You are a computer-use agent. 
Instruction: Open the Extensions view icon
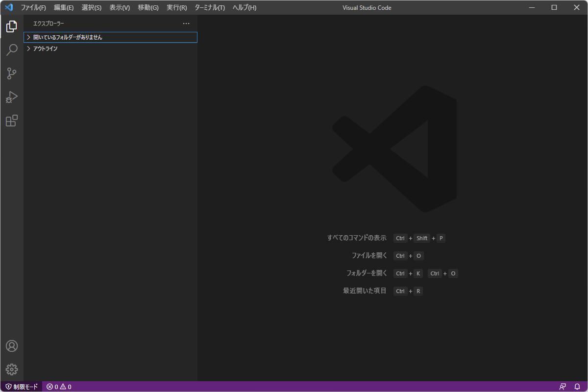[x=12, y=121]
